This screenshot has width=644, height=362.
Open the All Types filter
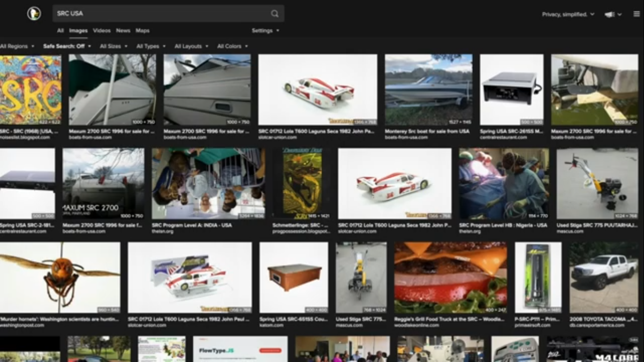(x=150, y=46)
